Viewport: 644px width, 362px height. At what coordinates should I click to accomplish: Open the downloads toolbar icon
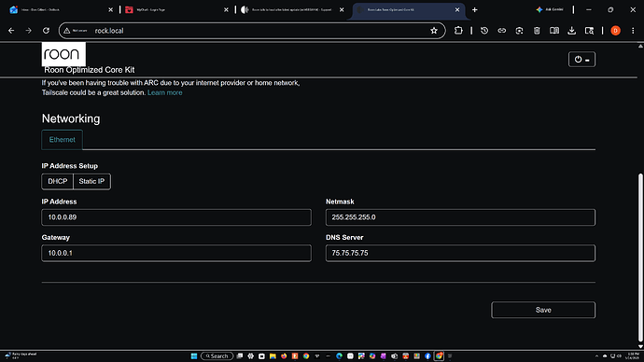571,31
